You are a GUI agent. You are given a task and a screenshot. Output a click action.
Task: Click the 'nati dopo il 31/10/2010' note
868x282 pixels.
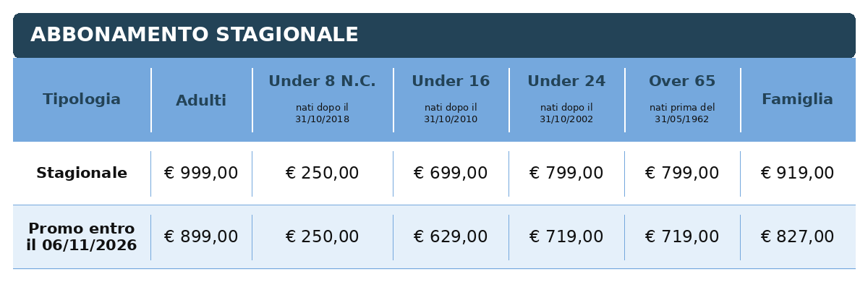pyautogui.click(x=451, y=114)
